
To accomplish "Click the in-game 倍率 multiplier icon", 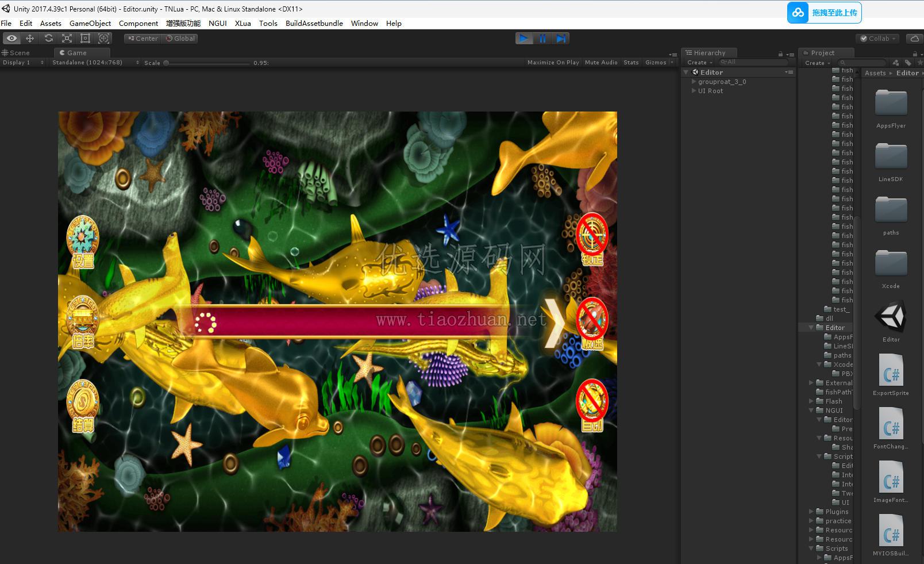I will [83, 323].
